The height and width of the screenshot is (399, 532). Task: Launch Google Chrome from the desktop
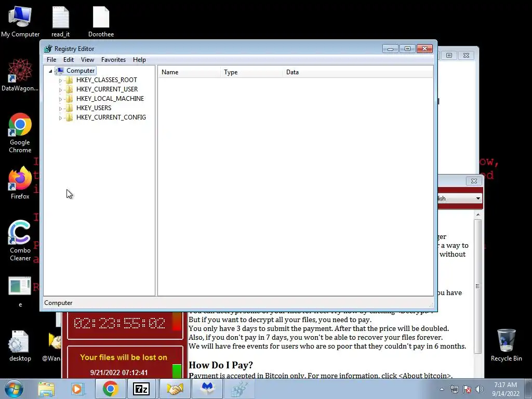tap(20, 133)
